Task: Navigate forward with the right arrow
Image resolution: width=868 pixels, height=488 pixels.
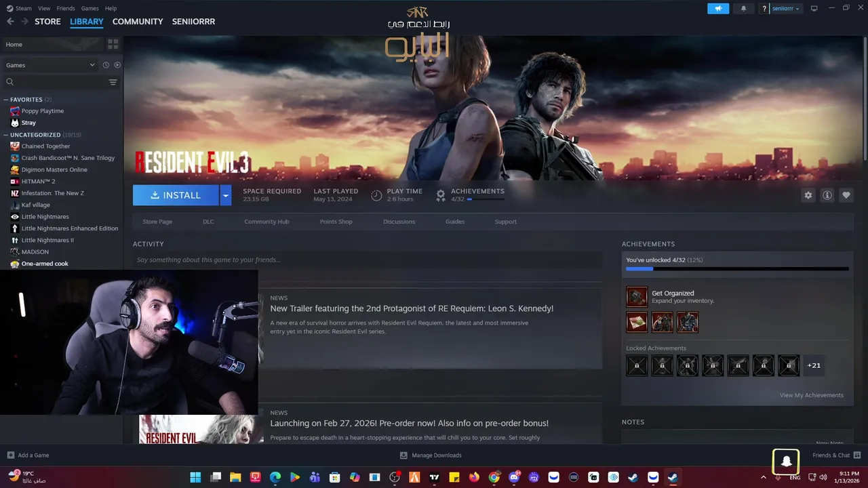Action: click(x=24, y=22)
